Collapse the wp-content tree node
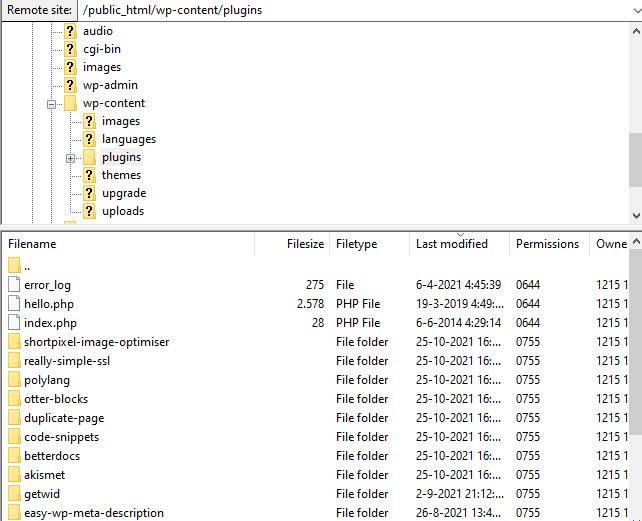 pos(51,104)
